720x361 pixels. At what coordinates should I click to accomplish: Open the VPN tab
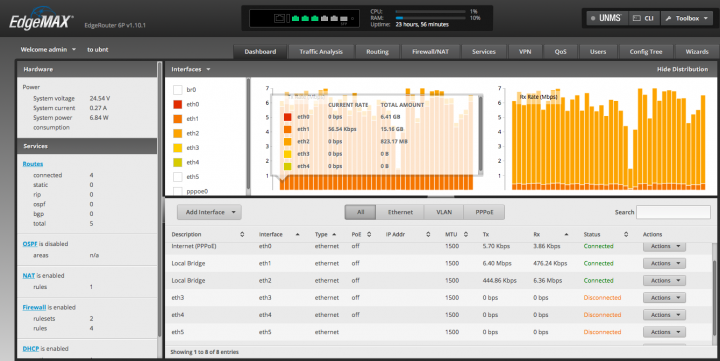525,52
